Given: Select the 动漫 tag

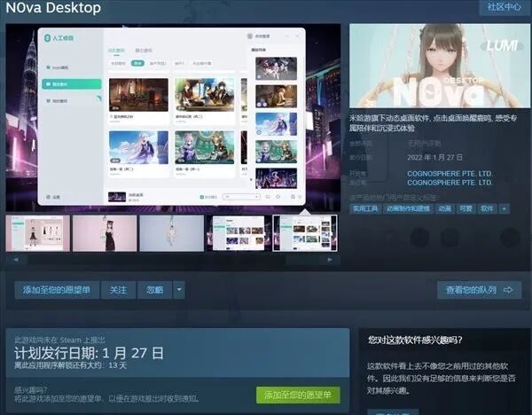Looking at the screenshot, I should (x=445, y=208).
